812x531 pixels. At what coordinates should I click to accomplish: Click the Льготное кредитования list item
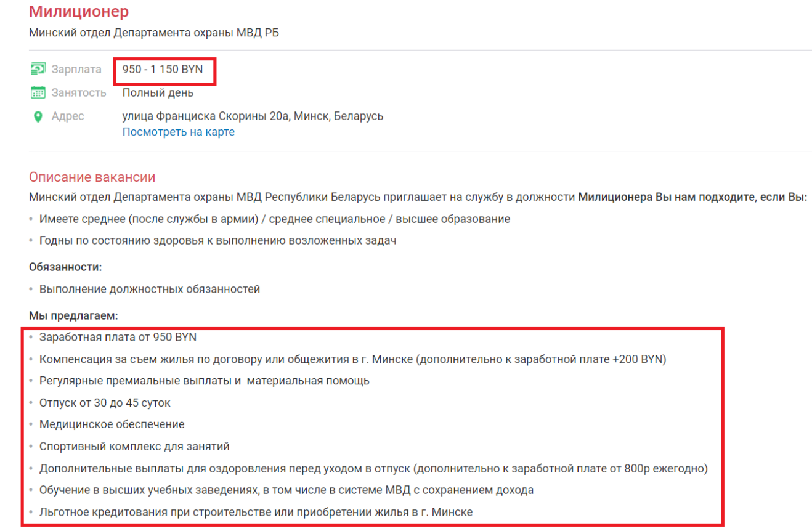coord(256,512)
